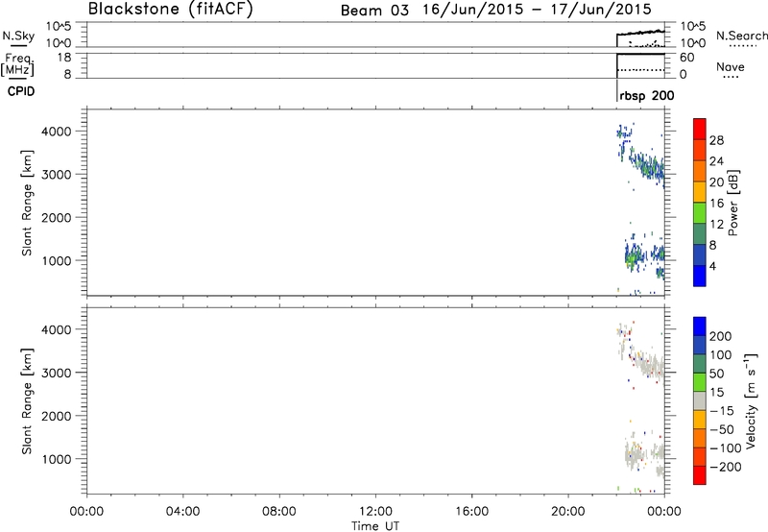Click the blue top of Velocity color bar
The height and width of the screenshot is (532, 768).
tap(700, 326)
